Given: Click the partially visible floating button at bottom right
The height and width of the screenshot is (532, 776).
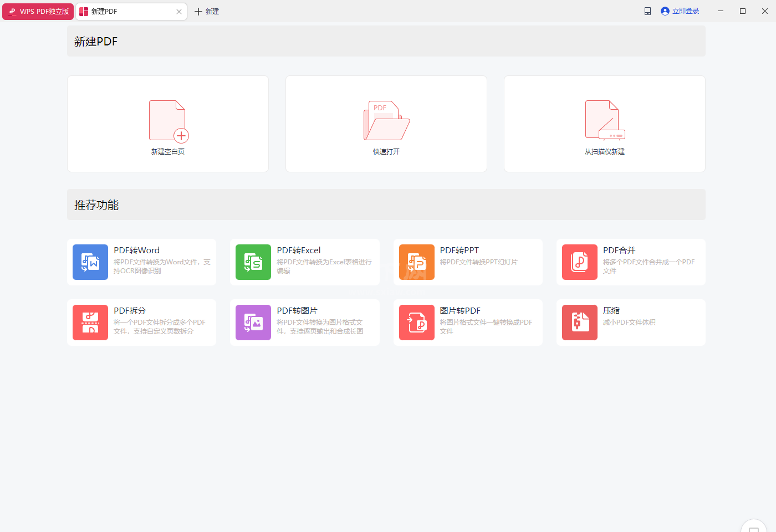Looking at the screenshot, I should [754, 526].
